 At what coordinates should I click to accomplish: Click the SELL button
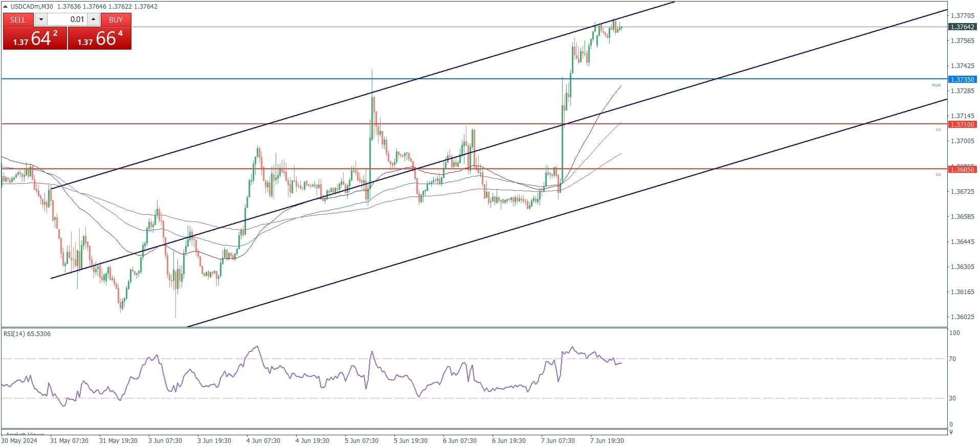[18, 19]
